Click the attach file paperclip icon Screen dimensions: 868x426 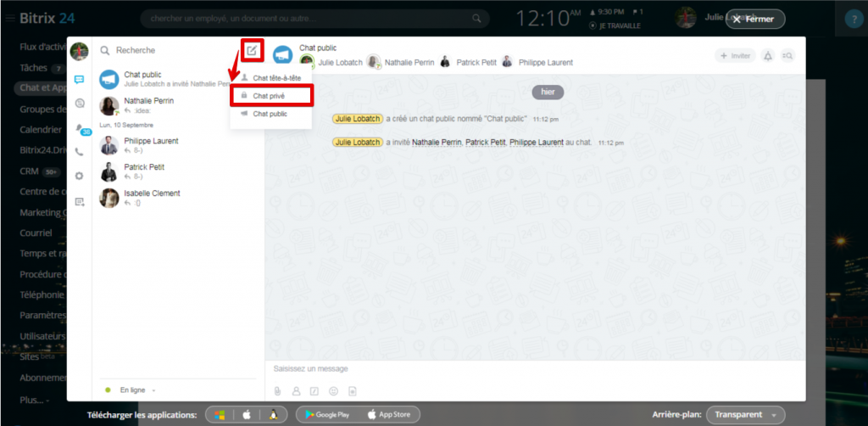click(278, 391)
